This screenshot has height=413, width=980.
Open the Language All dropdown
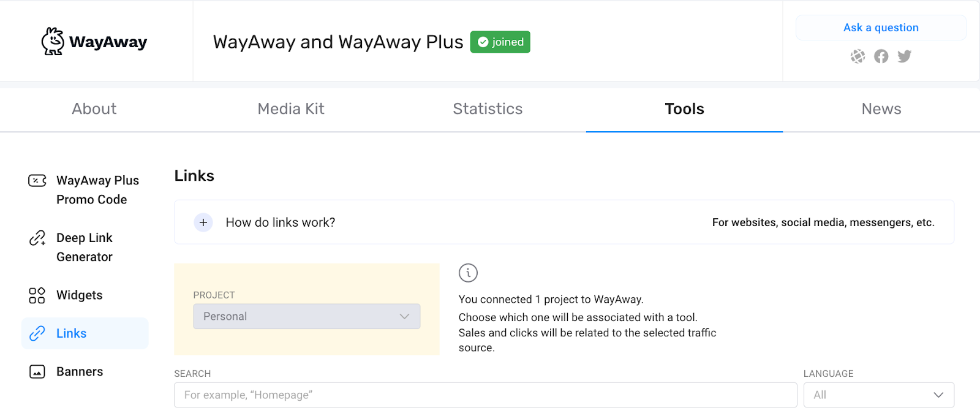(x=879, y=395)
